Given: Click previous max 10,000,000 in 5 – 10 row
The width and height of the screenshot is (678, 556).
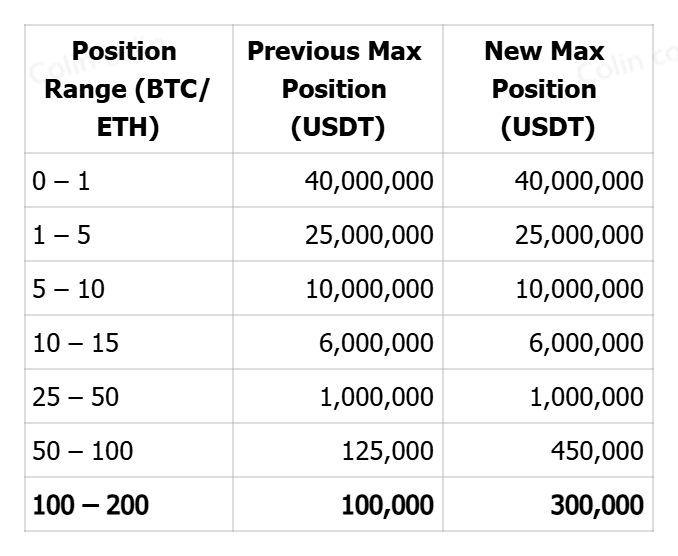Looking at the screenshot, I should coord(369,289).
